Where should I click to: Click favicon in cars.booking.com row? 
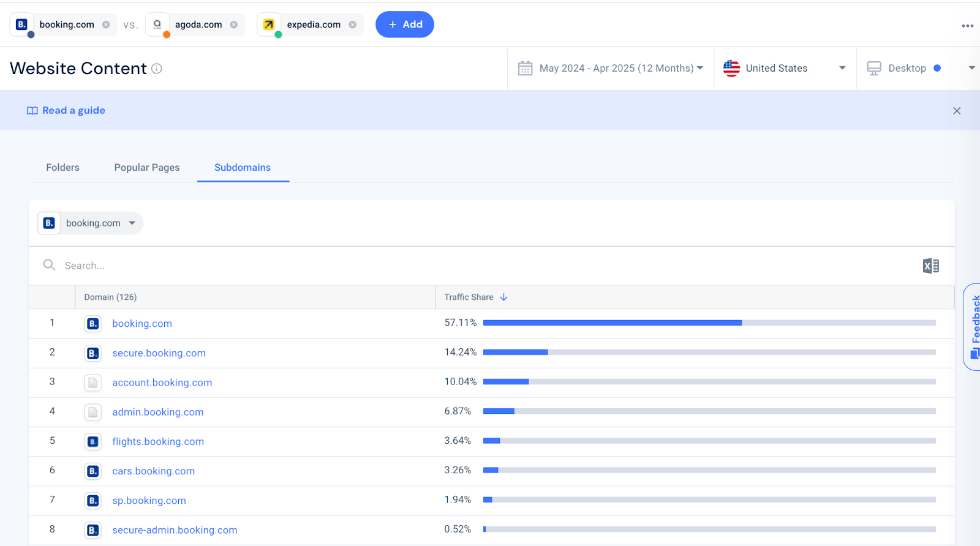pyautogui.click(x=93, y=471)
